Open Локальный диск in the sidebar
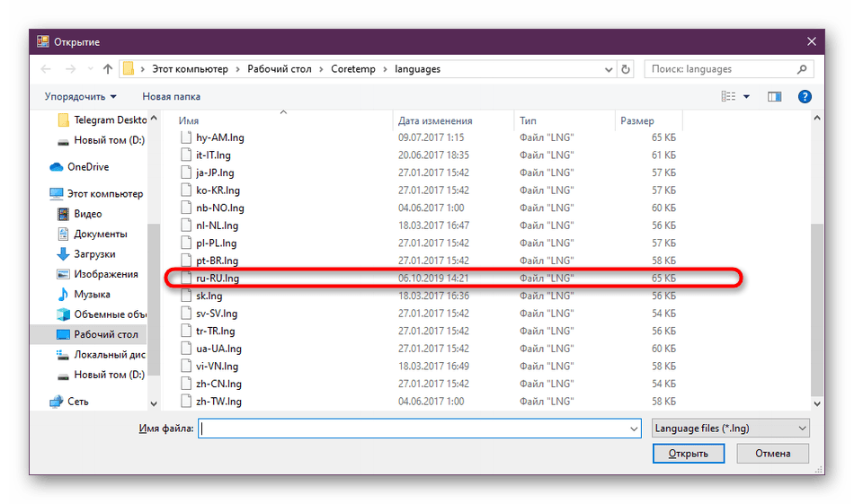The image size is (854, 504). pyautogui.click(x=102, y=354)
